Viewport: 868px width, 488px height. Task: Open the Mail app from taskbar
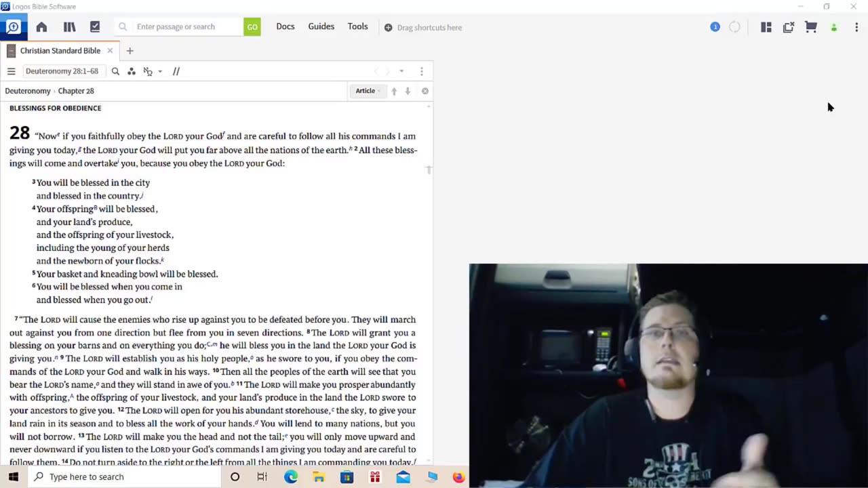(403, 476)
